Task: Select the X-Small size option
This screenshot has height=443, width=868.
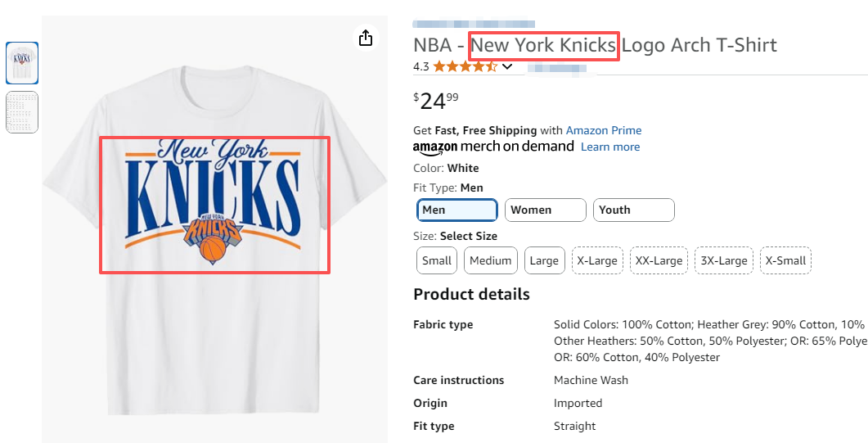Action: (x=785, y=261)
